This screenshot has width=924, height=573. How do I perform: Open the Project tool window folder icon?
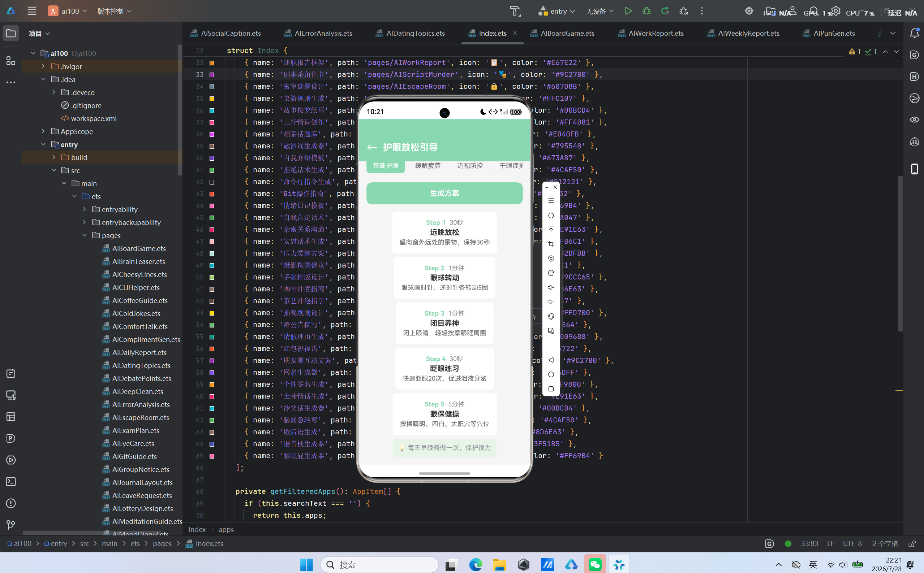(x=10, y=33)
